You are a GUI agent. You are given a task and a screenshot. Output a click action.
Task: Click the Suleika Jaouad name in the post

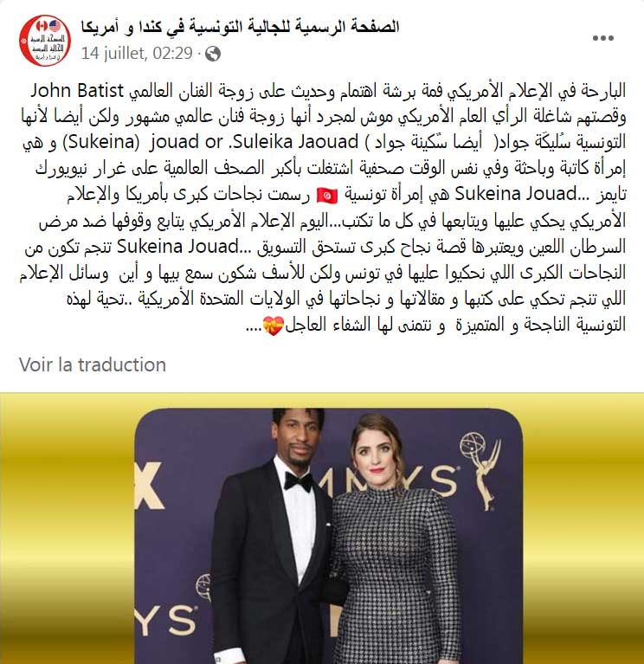295,142
